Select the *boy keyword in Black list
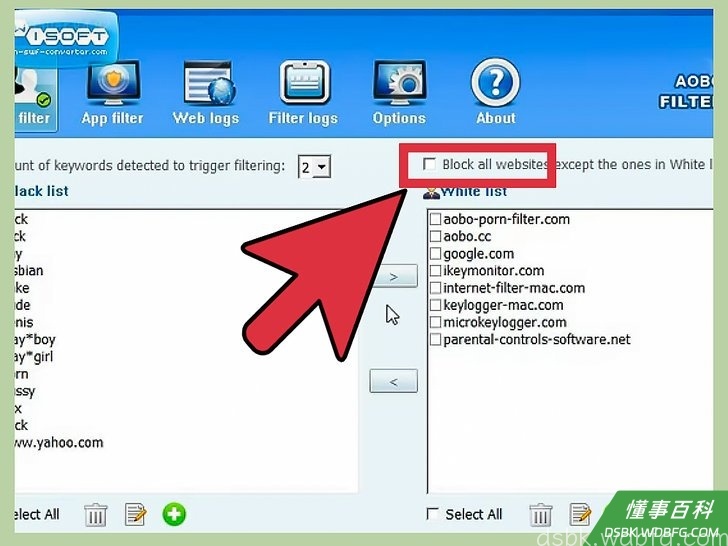This screenshot has width=728, height=546. pos(35,340)
